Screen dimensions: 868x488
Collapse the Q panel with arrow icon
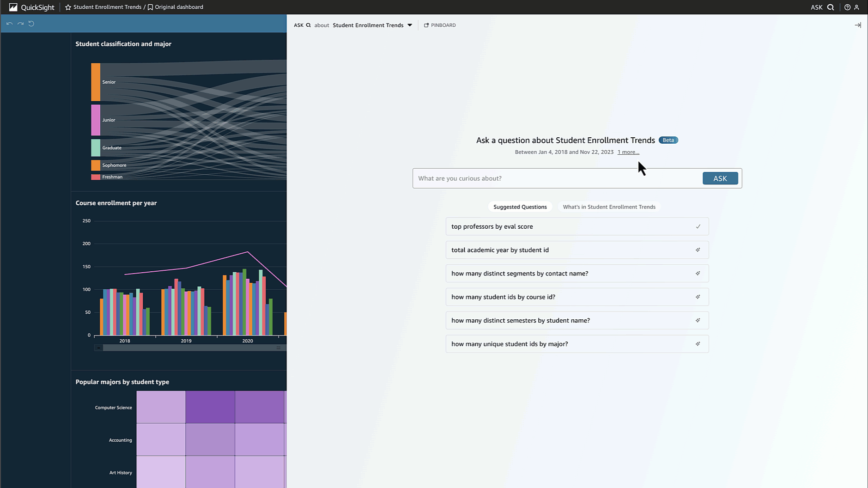pos(858,25)
